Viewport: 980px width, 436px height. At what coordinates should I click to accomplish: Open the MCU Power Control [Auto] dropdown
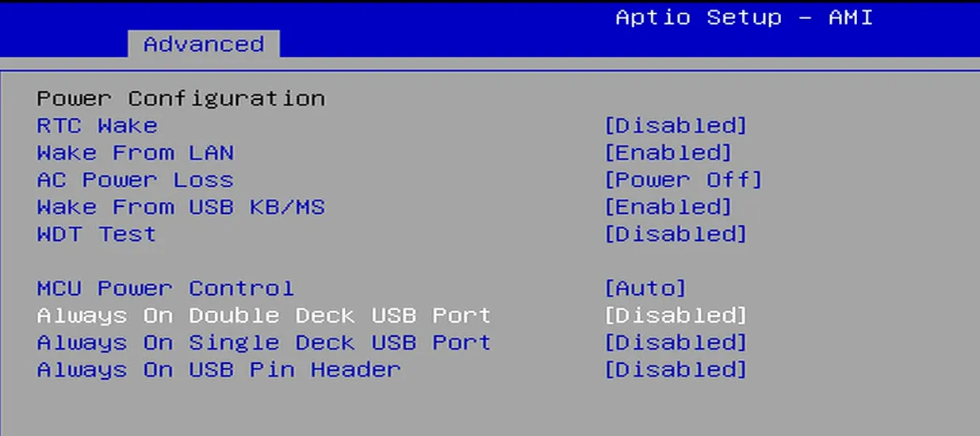[x=645, y=288]
